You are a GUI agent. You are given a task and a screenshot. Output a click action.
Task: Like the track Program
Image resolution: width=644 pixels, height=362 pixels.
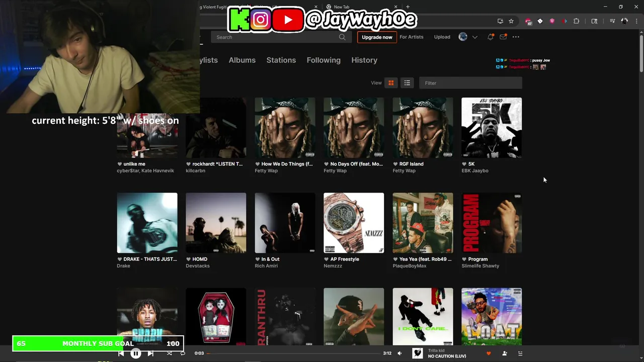[464, 259]
